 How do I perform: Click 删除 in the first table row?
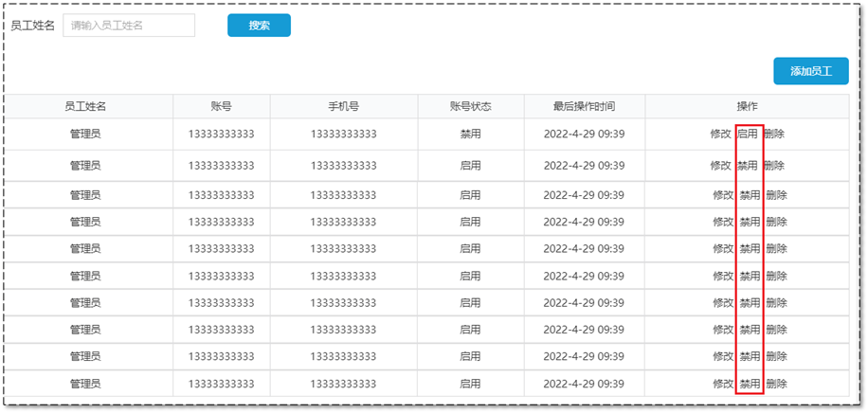tap(774, 135)
